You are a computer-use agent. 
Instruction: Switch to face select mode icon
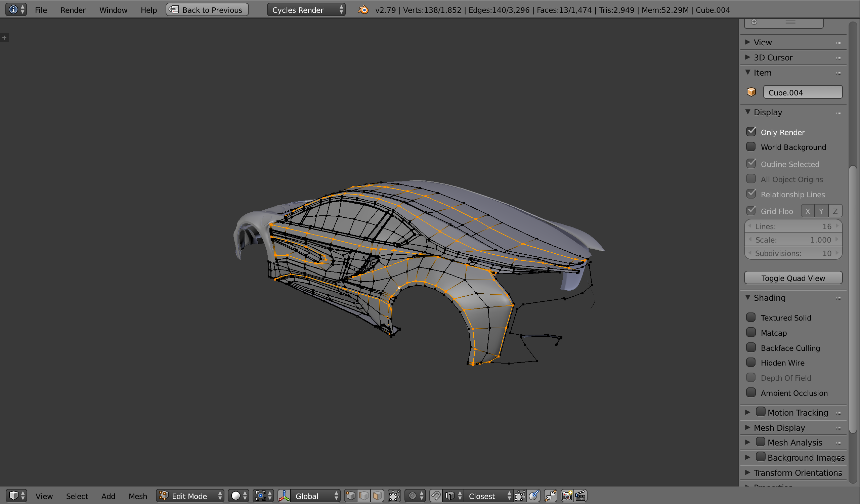click(377, 496)
